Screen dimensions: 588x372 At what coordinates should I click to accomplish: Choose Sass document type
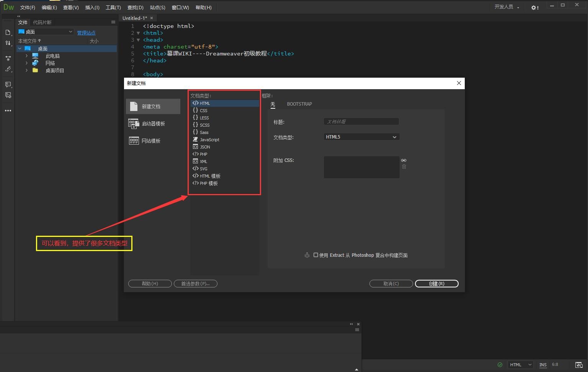[225, 132]
